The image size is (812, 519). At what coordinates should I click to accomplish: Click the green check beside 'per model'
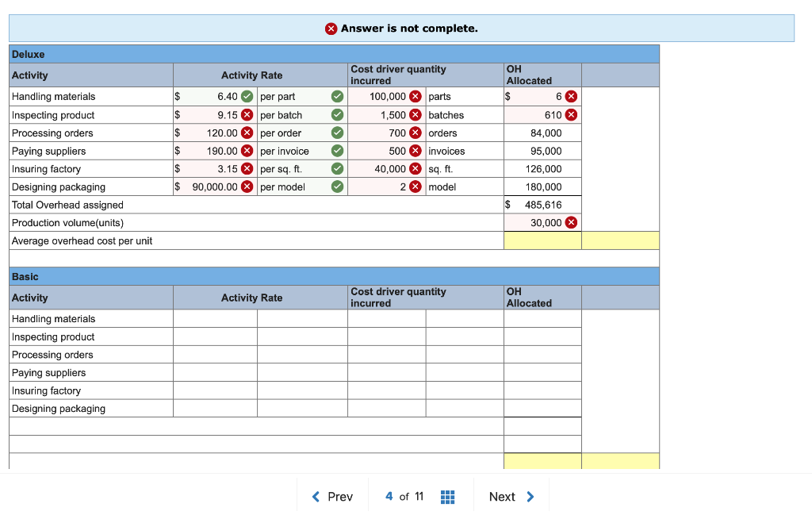point(337,186)
